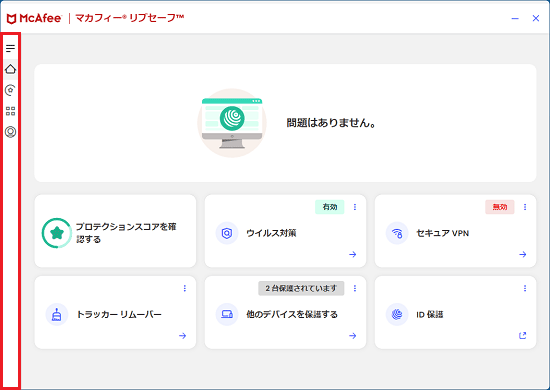
Task: Click the 問題はありません。 status text
Action: pyautogui.click(x=331, y=123)
